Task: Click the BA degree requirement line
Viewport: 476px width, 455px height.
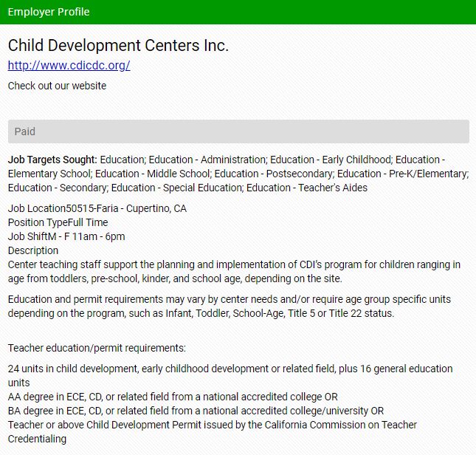Action: [196, 411]
